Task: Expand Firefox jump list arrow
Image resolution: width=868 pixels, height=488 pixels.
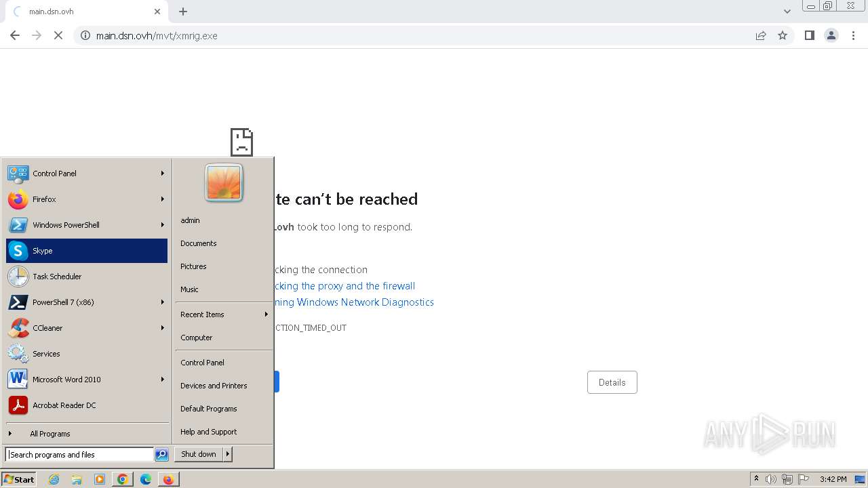Action: pos(163,199)
